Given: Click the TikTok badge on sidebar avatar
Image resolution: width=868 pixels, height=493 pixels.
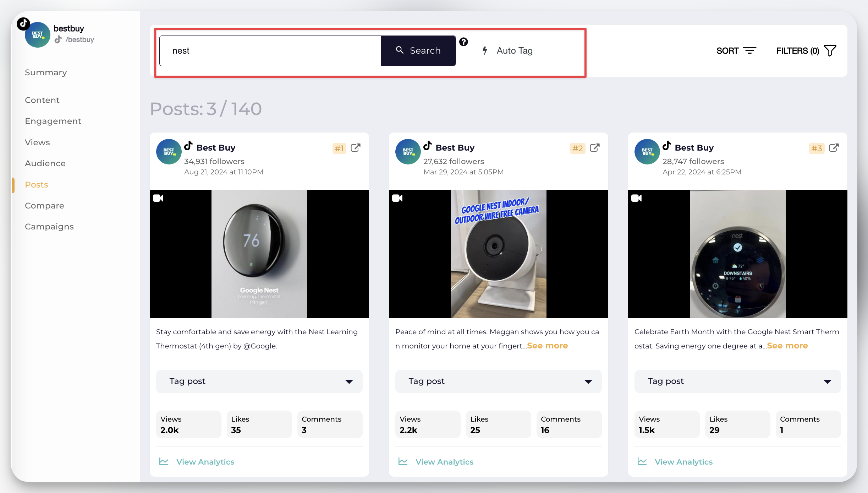Looking at the screenshot, I should click(23, 24).
